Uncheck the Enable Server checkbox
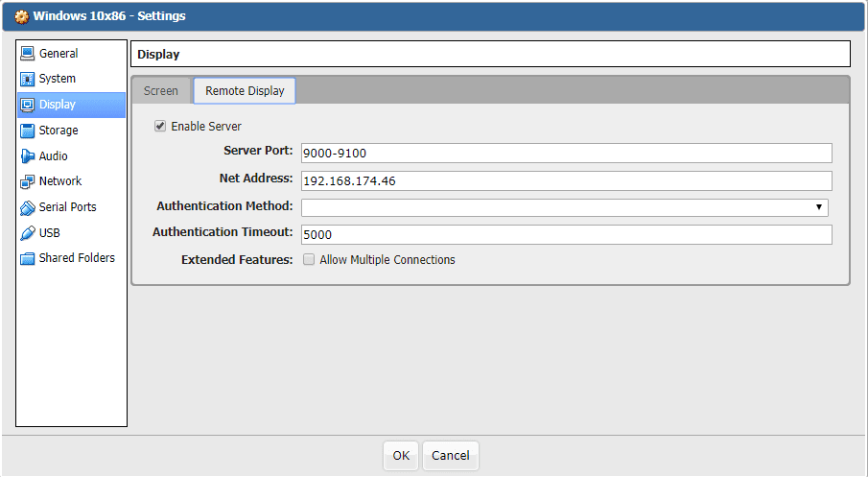 coord(160,126)
